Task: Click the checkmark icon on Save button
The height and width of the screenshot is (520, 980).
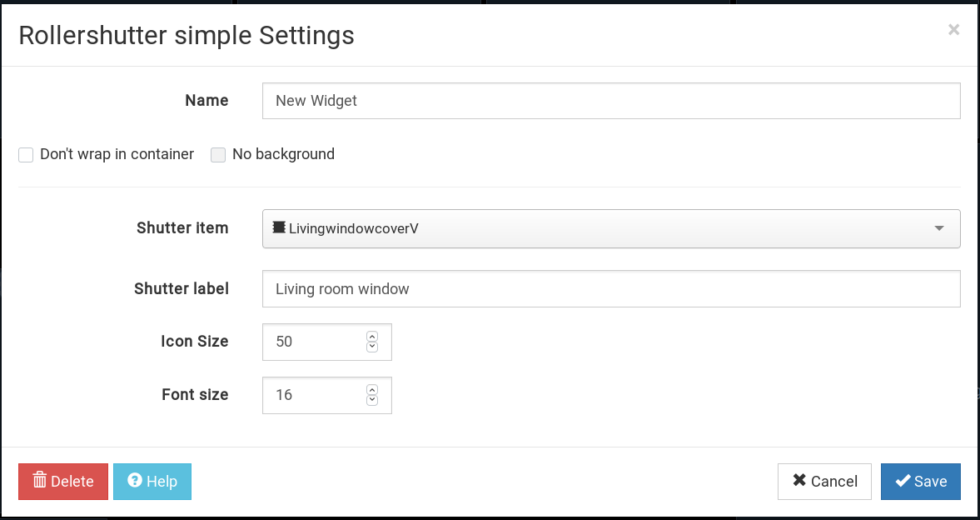Action: point(903,480)
